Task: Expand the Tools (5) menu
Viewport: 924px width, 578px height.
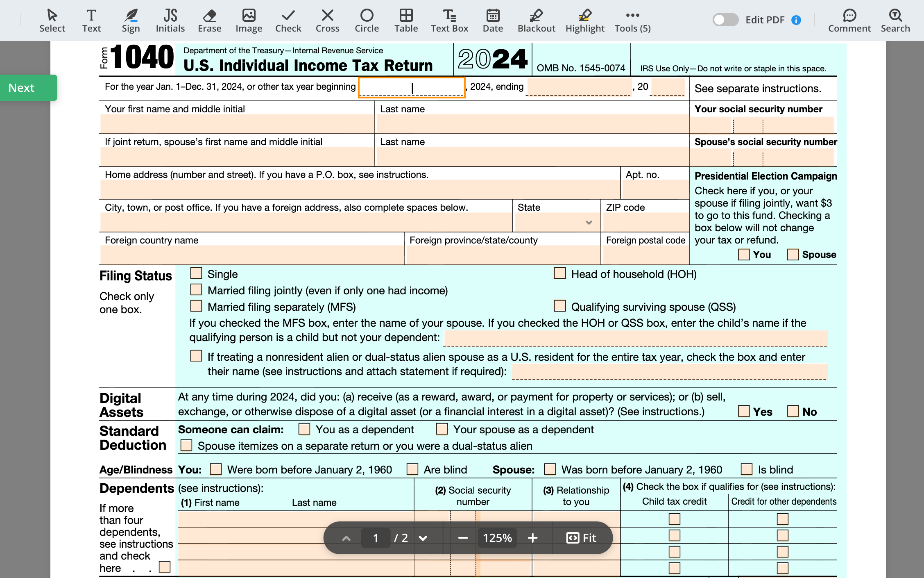Action: pos(632,20)
